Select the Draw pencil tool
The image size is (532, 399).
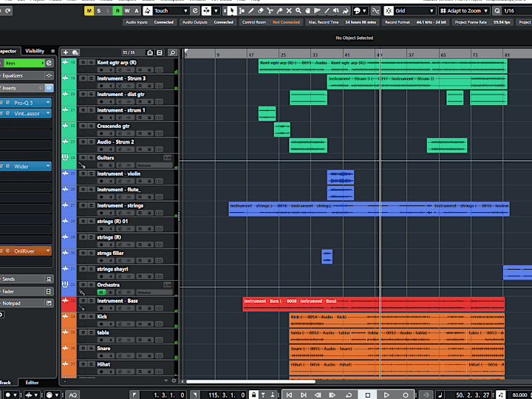[251, 11]
